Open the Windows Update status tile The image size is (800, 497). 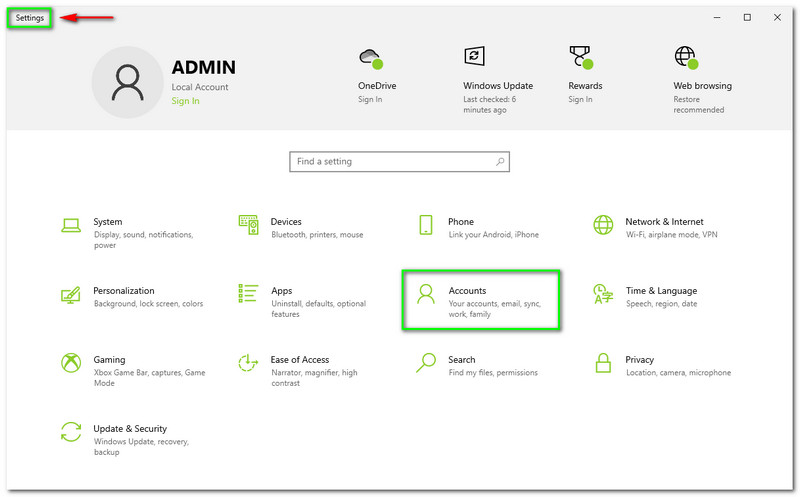(x=497, y=78)
